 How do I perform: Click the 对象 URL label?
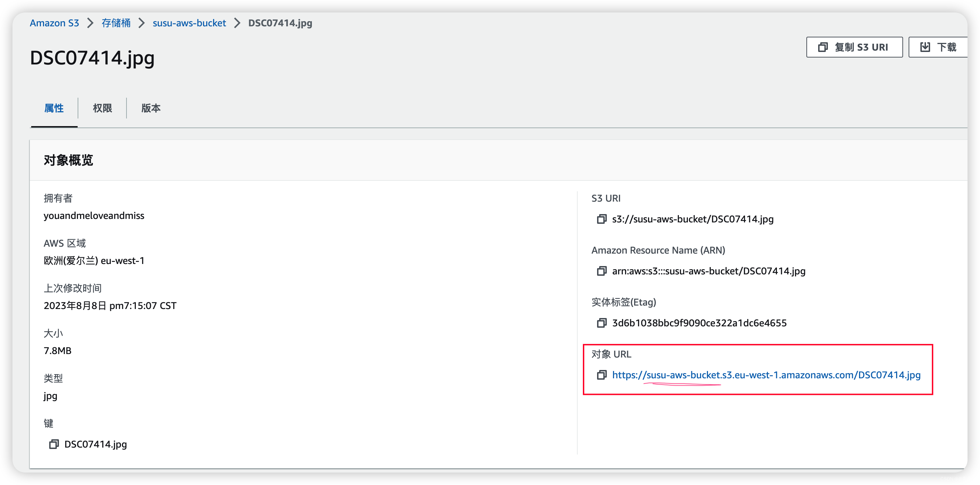pyautogui.click(x=611, y=354)
